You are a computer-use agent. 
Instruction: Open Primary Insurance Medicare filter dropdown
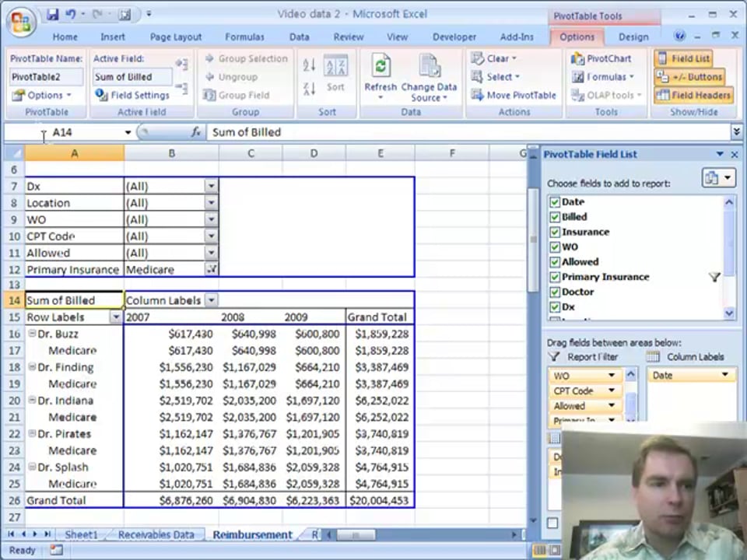(211, 270)
